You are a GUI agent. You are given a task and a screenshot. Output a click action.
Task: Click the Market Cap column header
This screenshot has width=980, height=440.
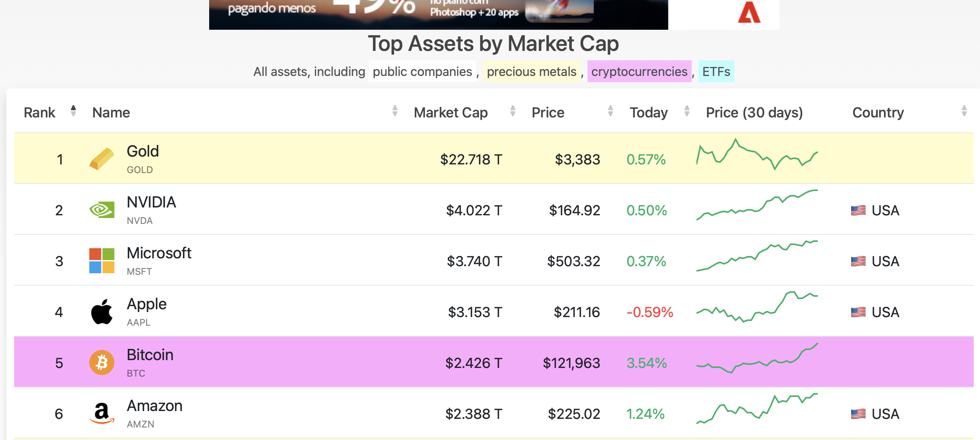(451, 113)
